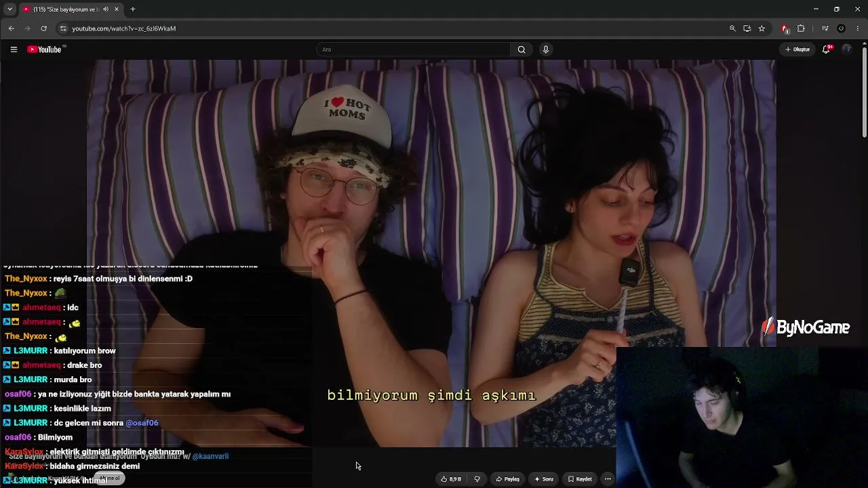Open YouTube notifications bell

826,49
